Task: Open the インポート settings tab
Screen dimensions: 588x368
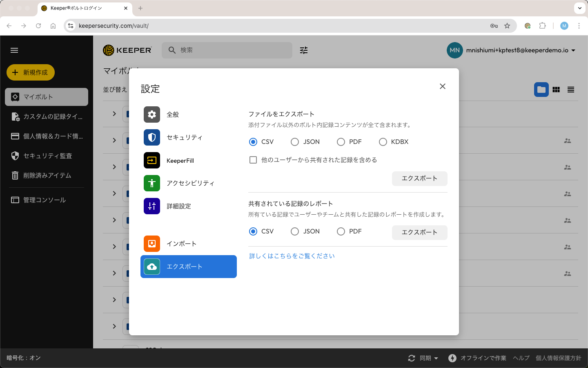Action: 182,244
